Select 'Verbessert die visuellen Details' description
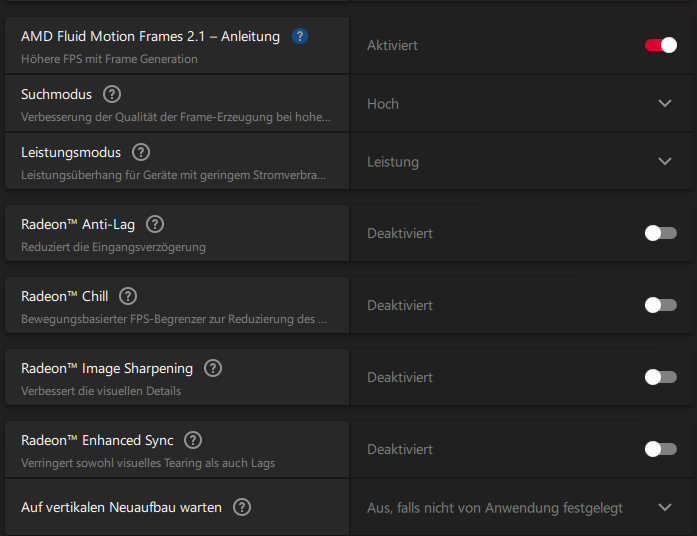This screenshot has width=697, height=536. (101, 391)
